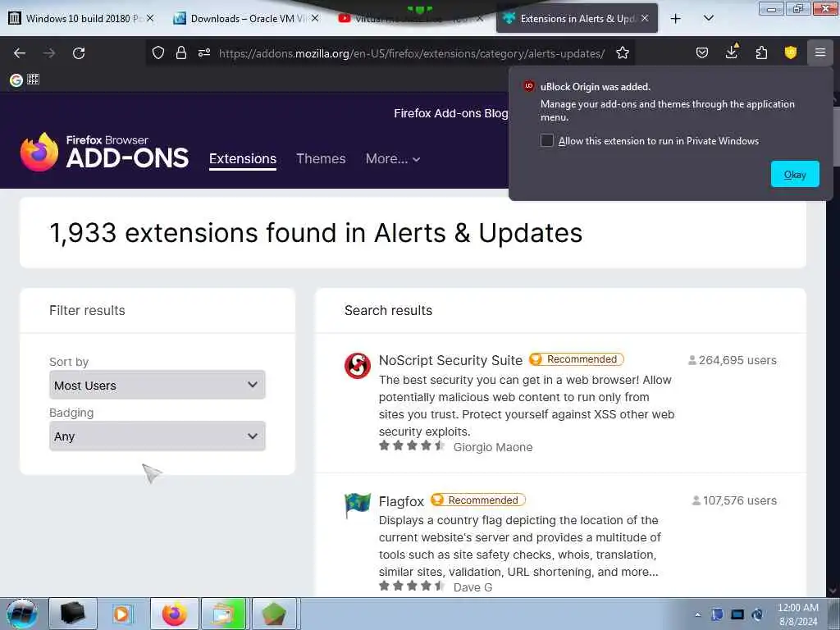Click the forward navigation arrow
Image resolution: width=840 pixels, height=630 pixels.
[x=49, y=53]
